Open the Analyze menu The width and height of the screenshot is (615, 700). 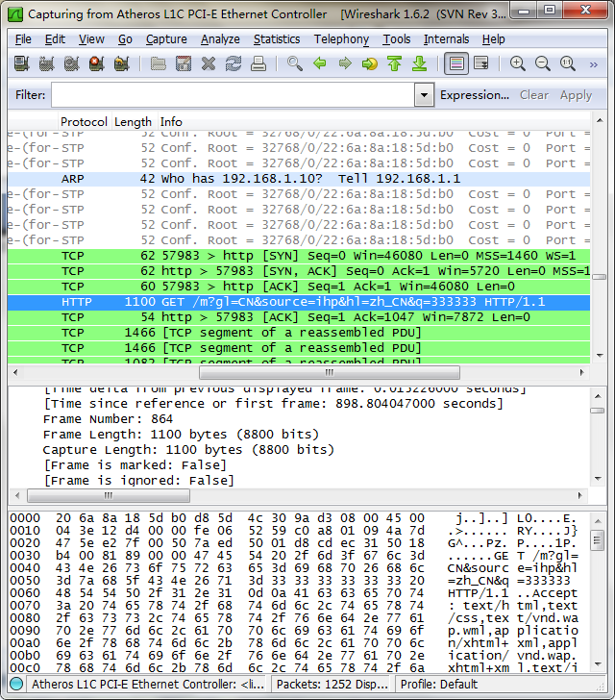220,39
